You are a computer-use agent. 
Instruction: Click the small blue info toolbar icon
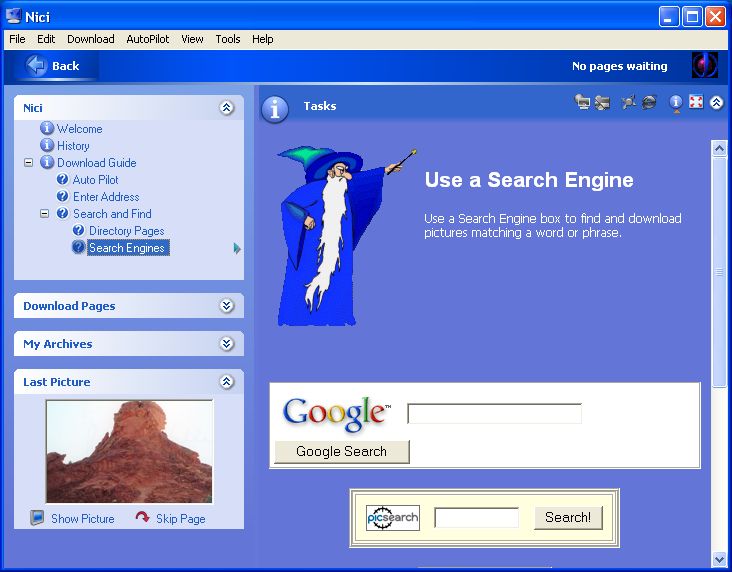[x=676, y=102]
